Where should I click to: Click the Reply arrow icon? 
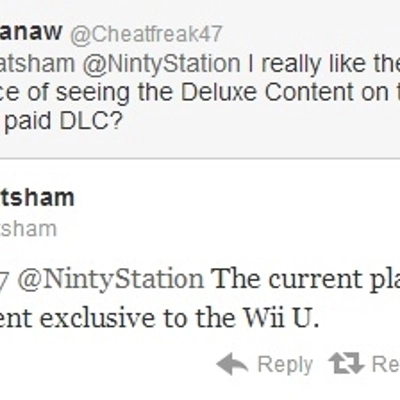[232, 364]
